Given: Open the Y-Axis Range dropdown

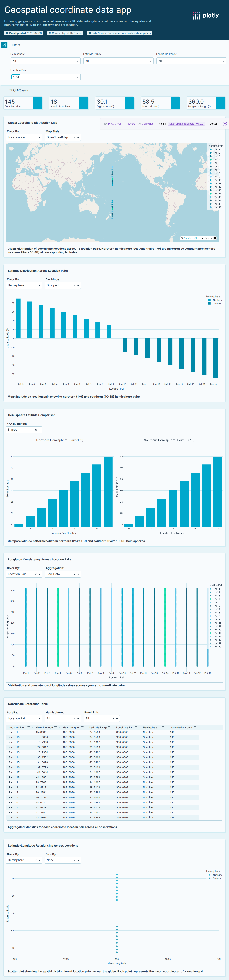Looking at the screenshot, I should click(40, 430).
